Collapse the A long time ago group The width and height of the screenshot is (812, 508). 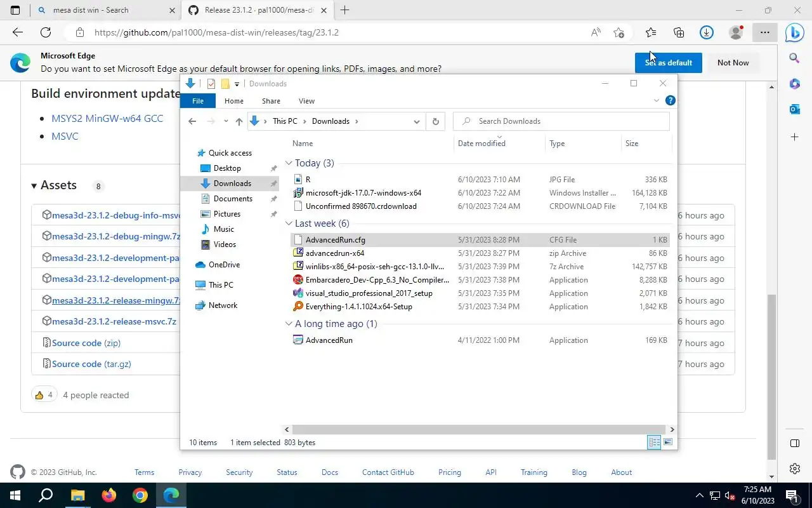point(289,324)
